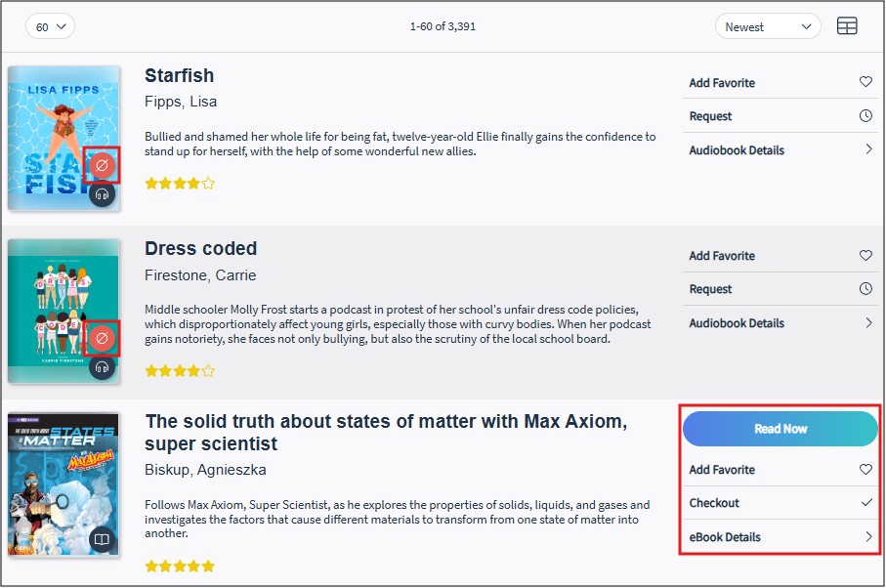886x588 pixels.
Task: Click the headphones audiobook icon on Starfish cover
Action: 102,194
